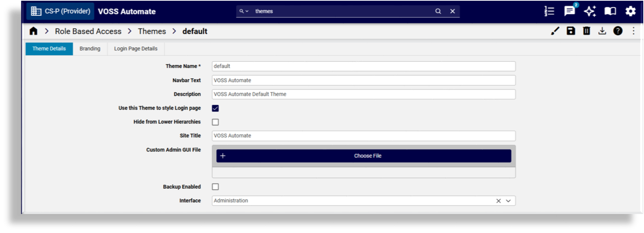Open help via question mark icon
Viewport: 644px width, 233px height.
[x=618, y=31]
